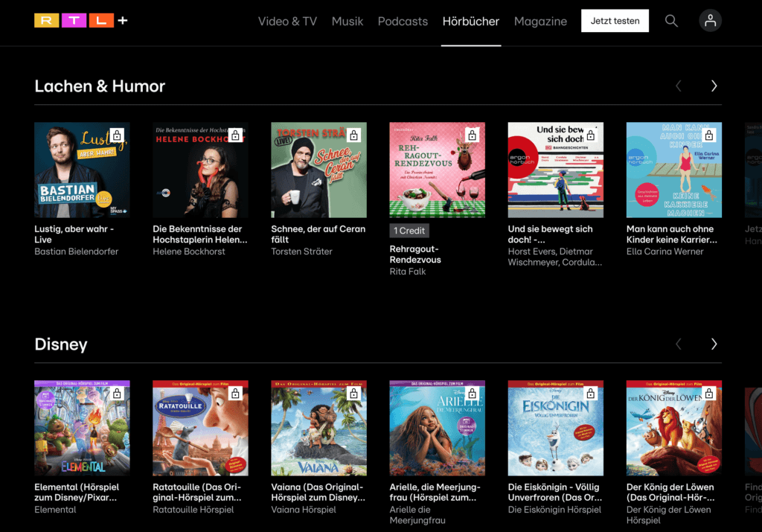Viewport: 762px width, 532px height.
Task: Open author Rita Falk link
Action: pyautogui.click(x=407, y=272)
